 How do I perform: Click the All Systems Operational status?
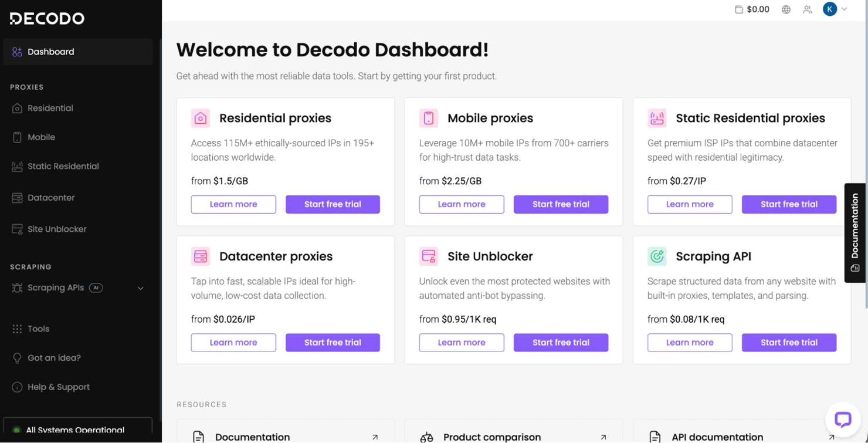tap(75, 430)
